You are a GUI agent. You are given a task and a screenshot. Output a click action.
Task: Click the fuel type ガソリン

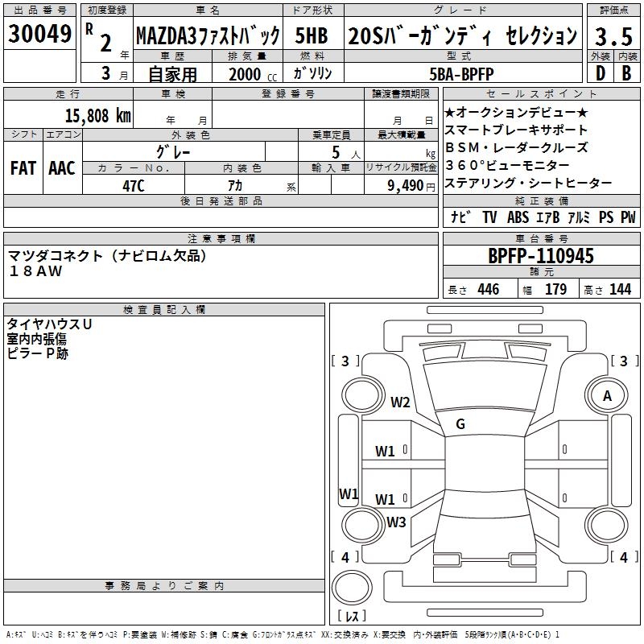coord(312,73)
